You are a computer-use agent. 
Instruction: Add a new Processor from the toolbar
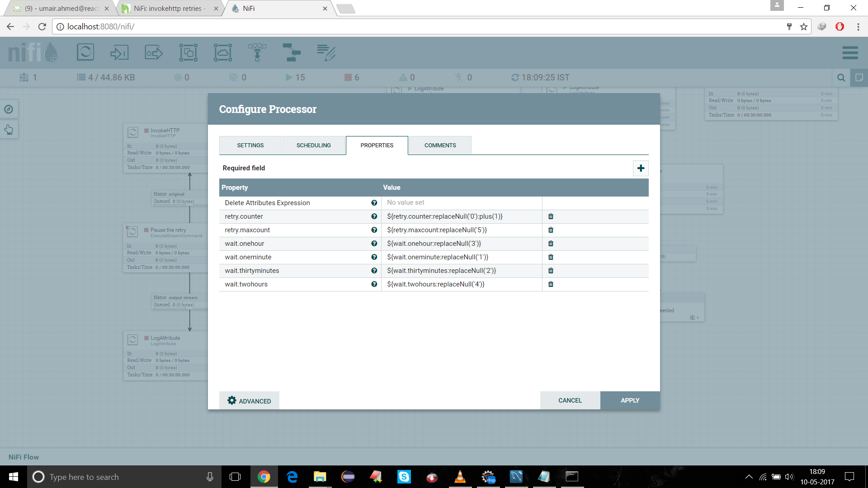85,52
